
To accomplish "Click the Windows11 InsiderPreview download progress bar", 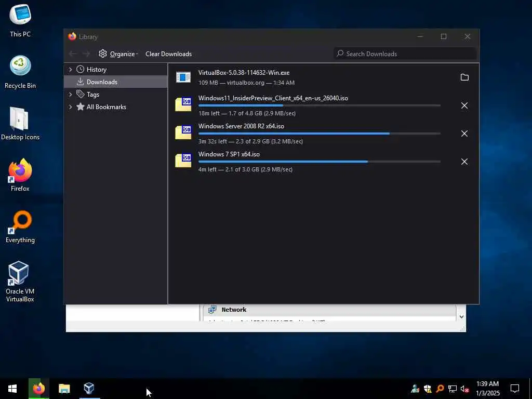I will pos(320,105).
